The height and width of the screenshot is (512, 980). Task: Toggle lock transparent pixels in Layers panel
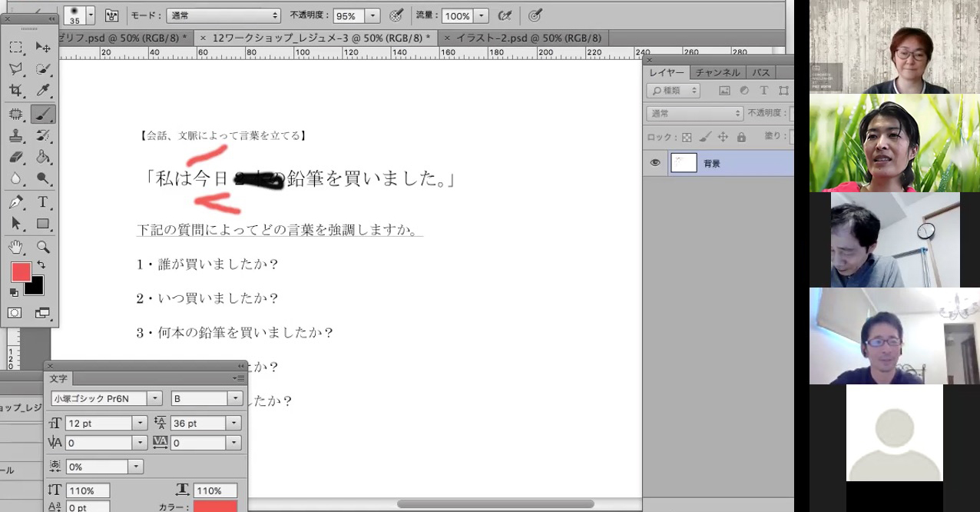click(x=687, y=137)
